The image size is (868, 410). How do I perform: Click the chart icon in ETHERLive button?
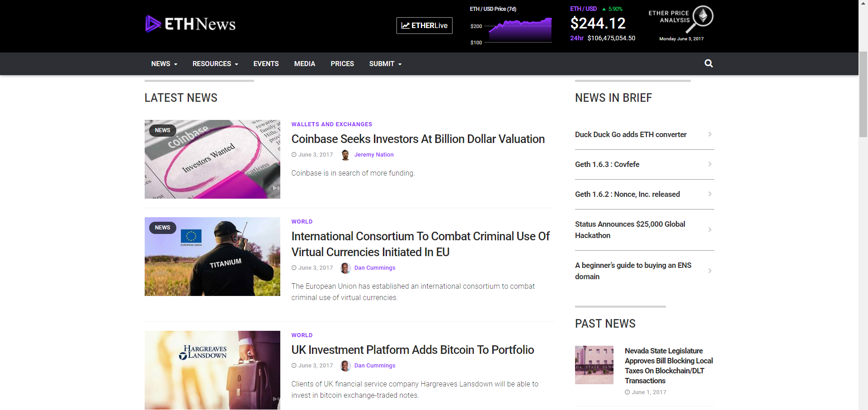tap(406, 26)
